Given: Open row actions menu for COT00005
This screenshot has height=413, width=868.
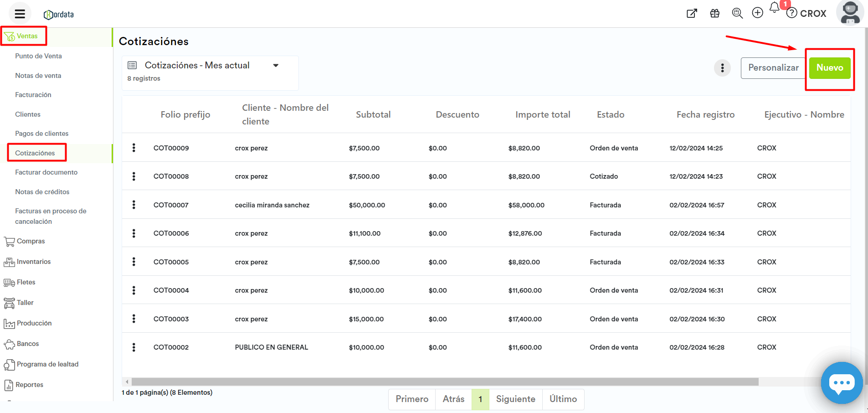Looking at the screenshot, I should pyautogui.click(x=134, y=262).
